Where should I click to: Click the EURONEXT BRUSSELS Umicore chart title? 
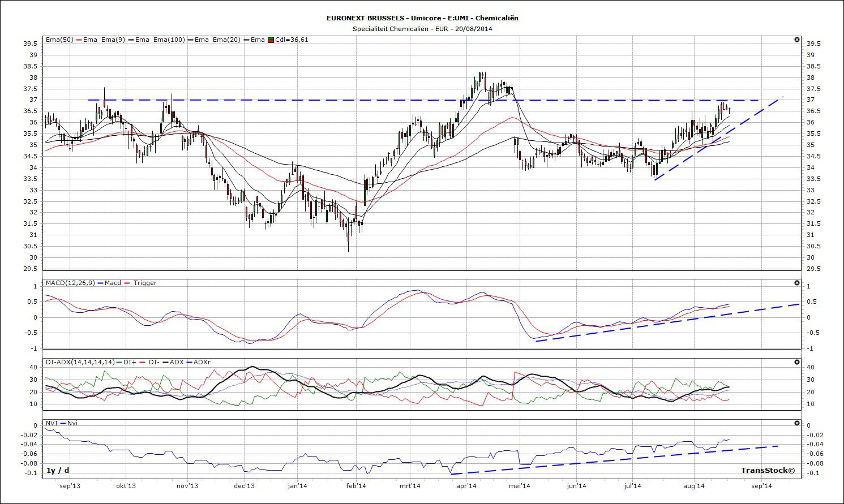point(422,18)
